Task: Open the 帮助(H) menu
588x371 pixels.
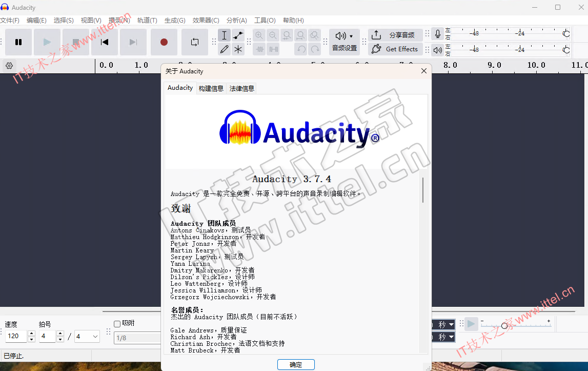Action: coord(293,21)
